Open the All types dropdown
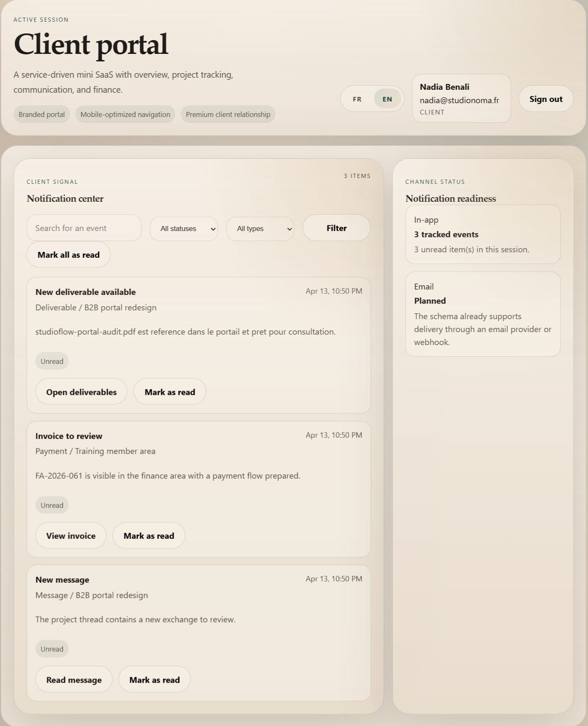This screenshot has width=588, height=726. pos(260,228)
